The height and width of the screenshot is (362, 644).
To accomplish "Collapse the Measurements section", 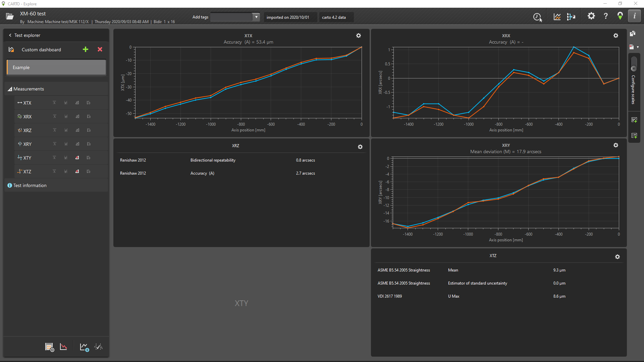I will tap(10, 89).
